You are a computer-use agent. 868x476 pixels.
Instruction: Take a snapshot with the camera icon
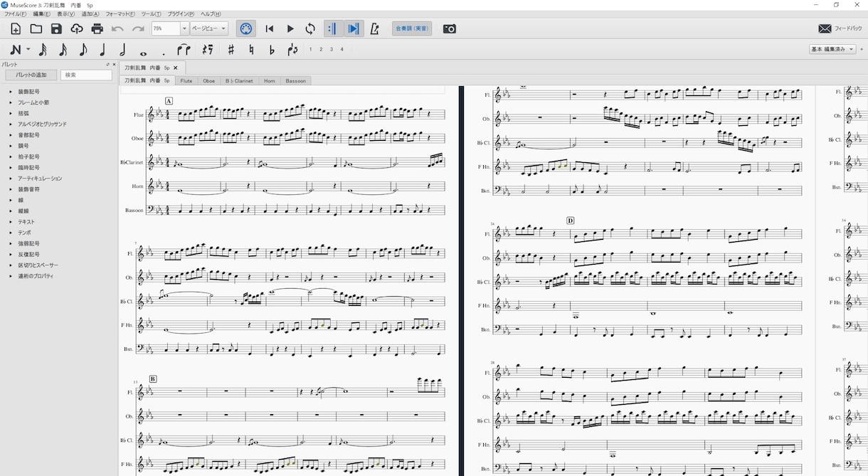tap(450, 29)
